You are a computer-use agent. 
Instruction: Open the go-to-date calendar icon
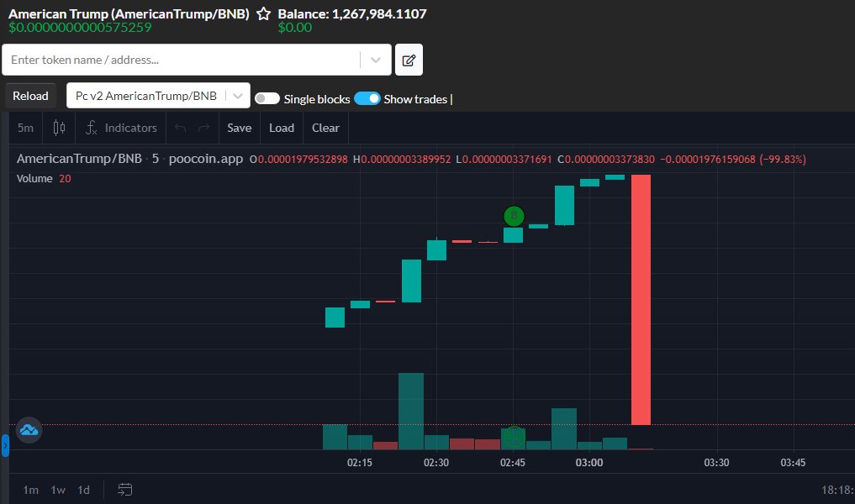tap(125, 489)
